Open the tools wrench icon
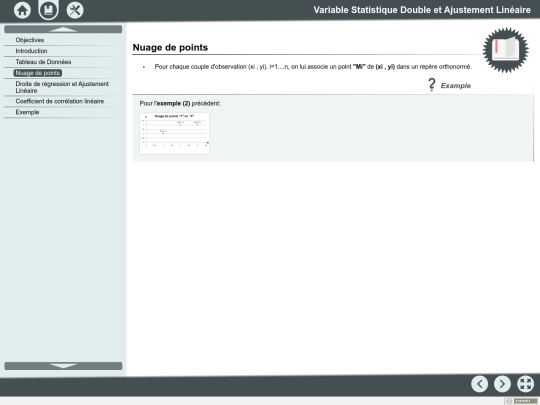This screenshot has width=540, height=405. click(x=75, y=10)
